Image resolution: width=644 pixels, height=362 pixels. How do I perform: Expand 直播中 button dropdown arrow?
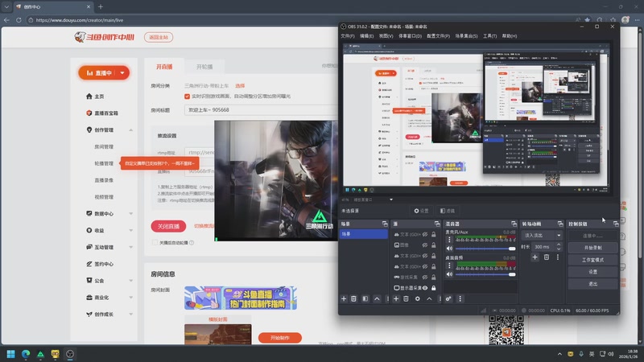[122, 73]
